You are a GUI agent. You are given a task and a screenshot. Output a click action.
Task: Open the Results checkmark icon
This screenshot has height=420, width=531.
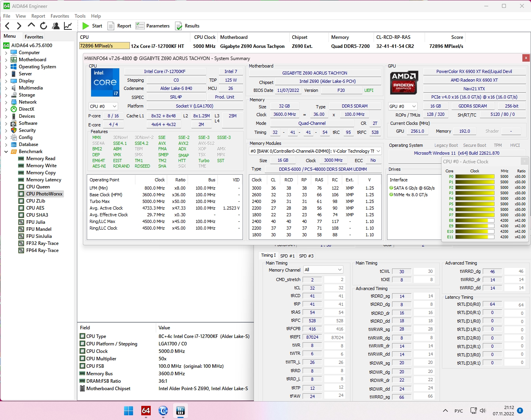[x=179, y=26]
